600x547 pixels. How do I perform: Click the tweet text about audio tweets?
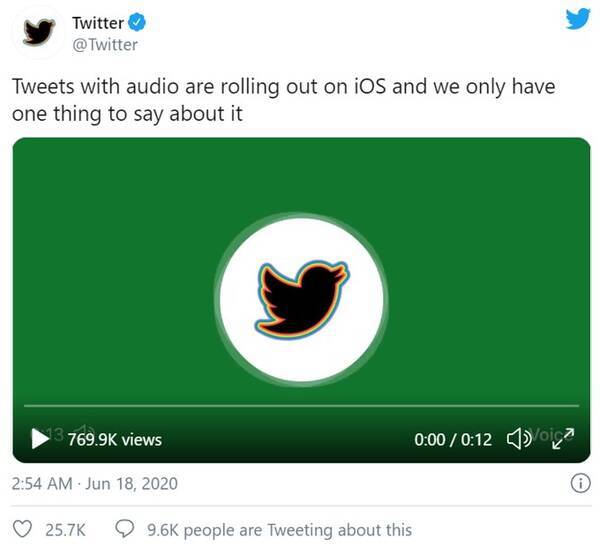(282, 100)
